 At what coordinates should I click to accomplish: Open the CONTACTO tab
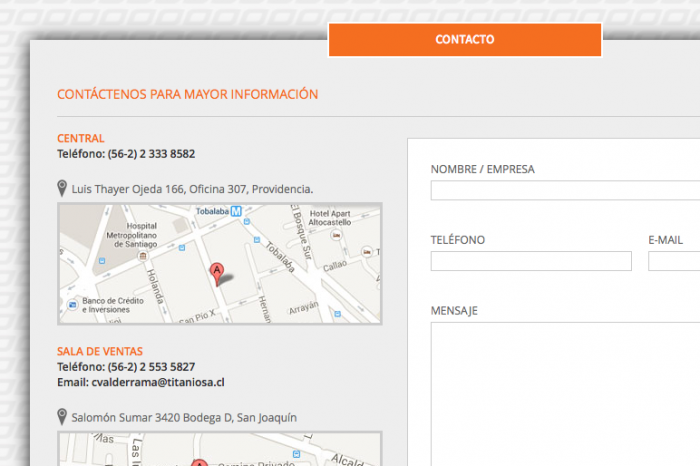click(x=464, y=40)
